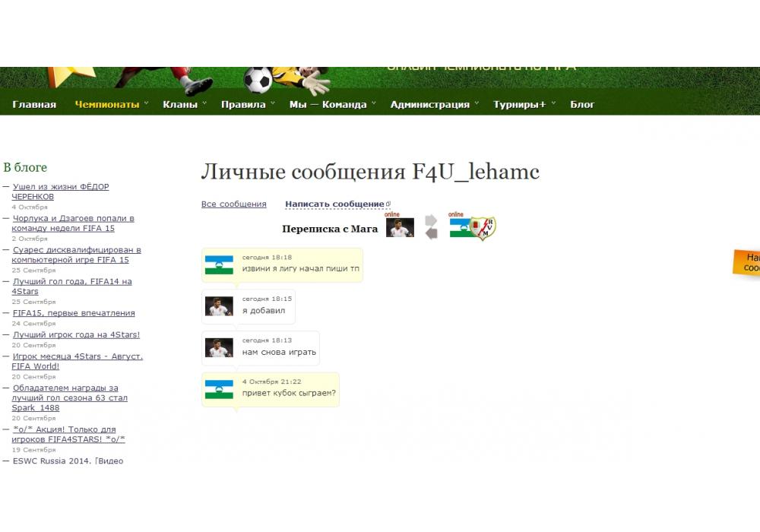This screenshot has width=760, height=532.
Task: Go to the Главная menu item
Action: (x=34, y=105)
